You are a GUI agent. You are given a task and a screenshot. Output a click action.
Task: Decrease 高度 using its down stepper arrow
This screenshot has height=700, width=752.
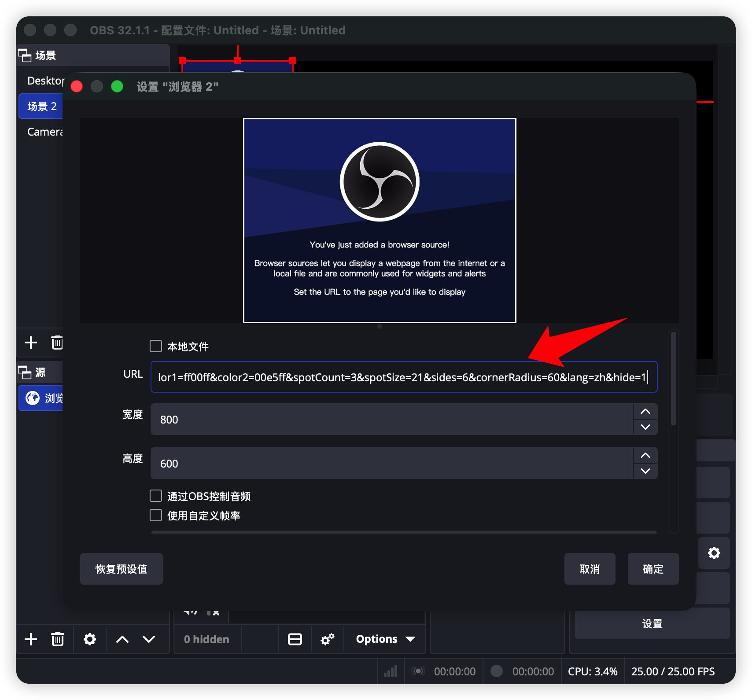pyautogui.click(x=645, y=471)
